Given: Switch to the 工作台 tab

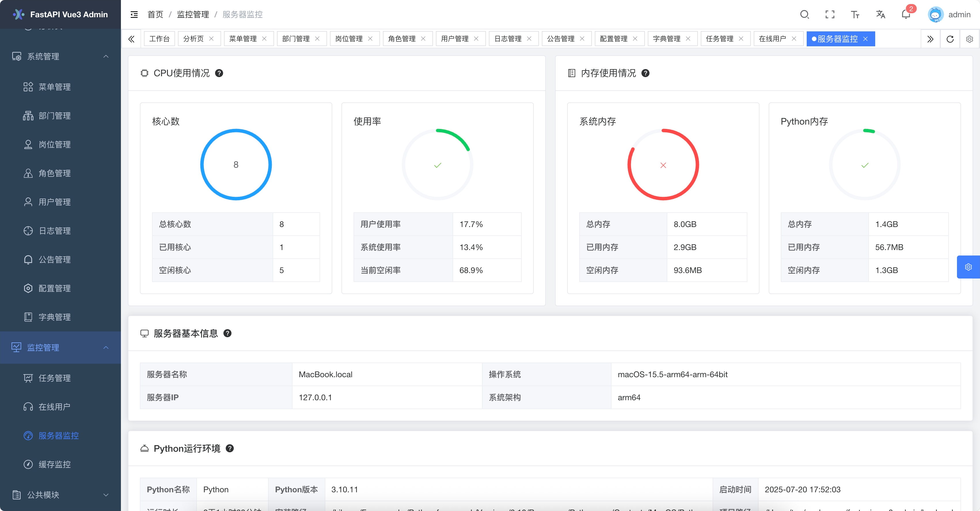Looking at the screenshot, I should [159, 39].
